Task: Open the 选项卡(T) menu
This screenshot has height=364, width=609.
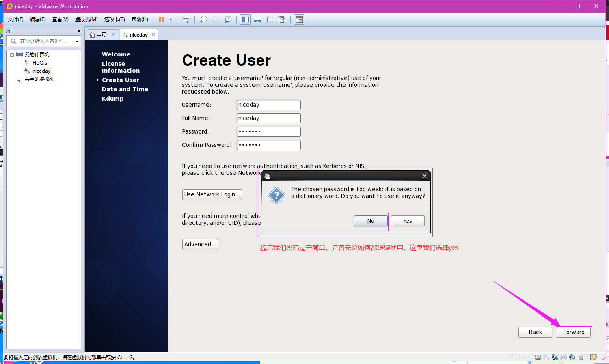Action: click(114, 19)
